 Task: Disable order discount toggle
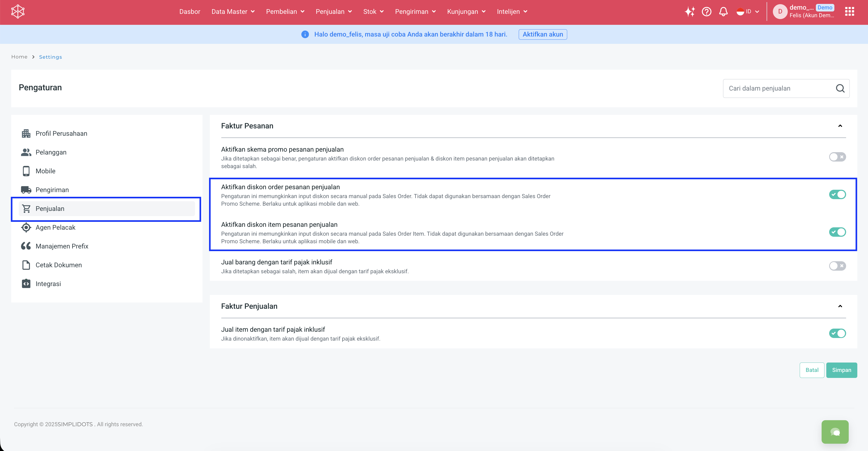coord(837,195)
